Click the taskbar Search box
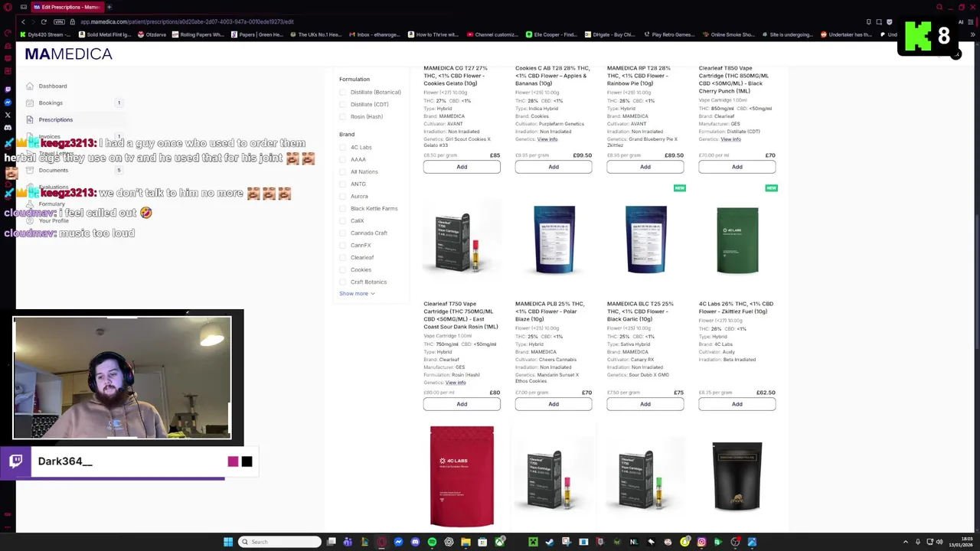This screenshot has width=980, height=551. [x=279, y=542]
